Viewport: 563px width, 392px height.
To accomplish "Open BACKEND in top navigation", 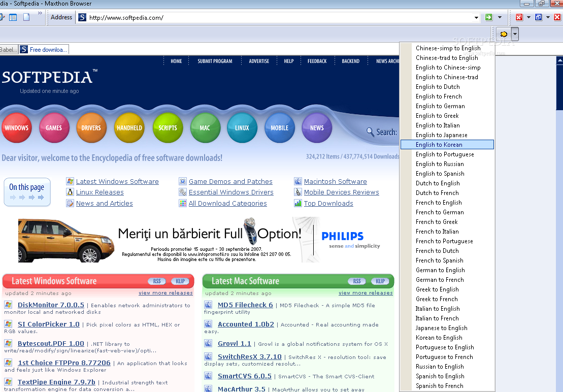I will [x=350, y=61].
